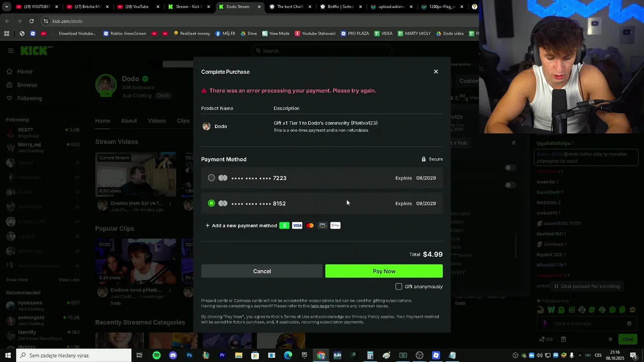
Task: Open Task View on taskbar
Action: pos(139,355)
